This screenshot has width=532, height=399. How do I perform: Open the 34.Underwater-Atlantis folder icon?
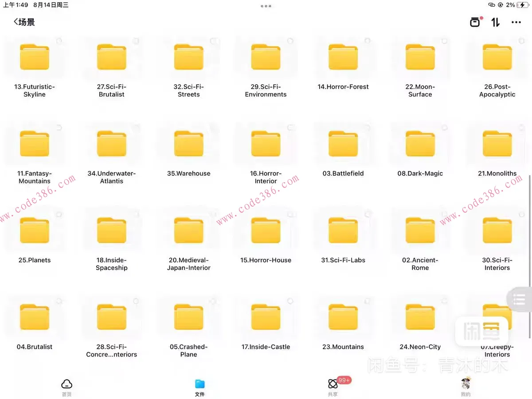[112, 144]
